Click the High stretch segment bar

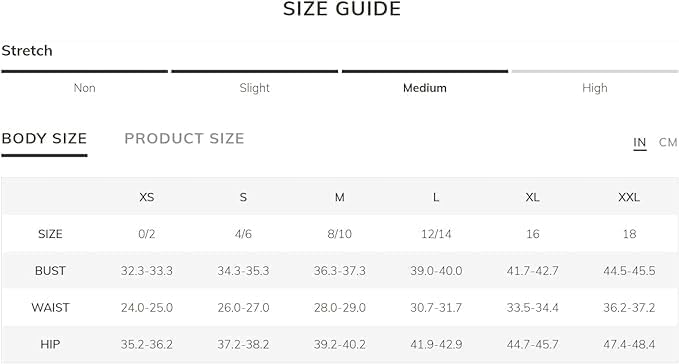tap(595, 71)
